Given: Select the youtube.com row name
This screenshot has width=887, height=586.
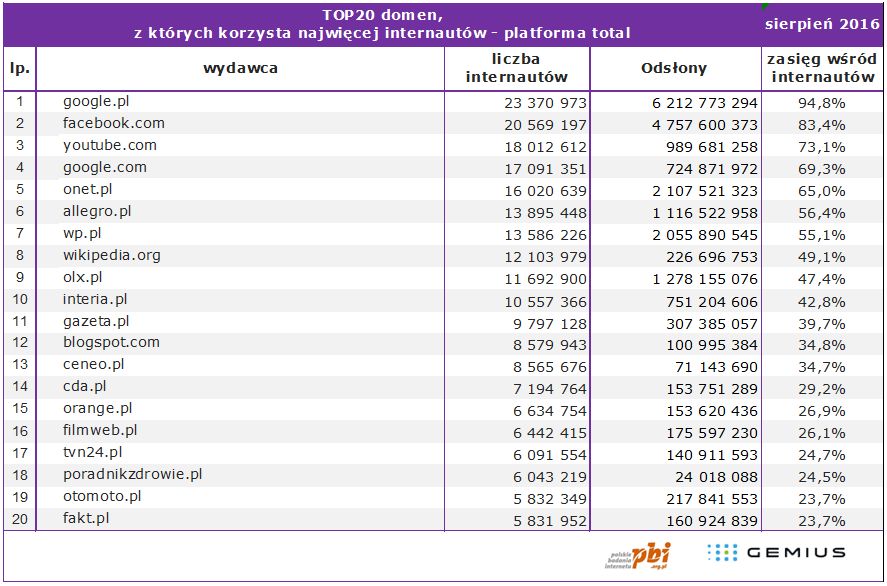Looking at the screenshot, I should 110,145.
